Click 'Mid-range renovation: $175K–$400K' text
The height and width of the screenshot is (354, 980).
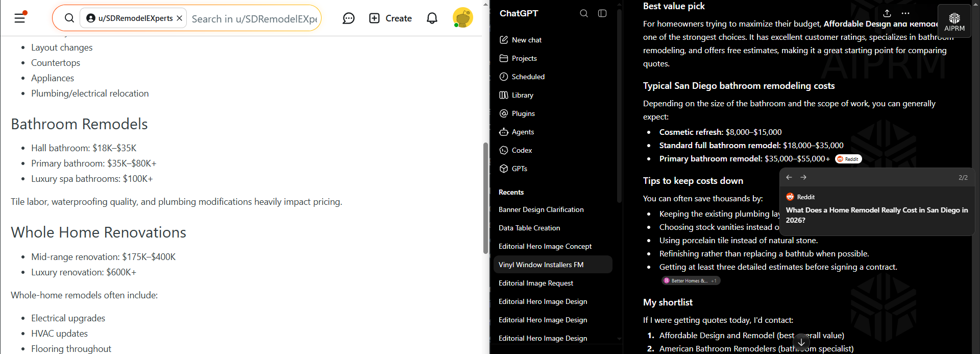(103, 257)
